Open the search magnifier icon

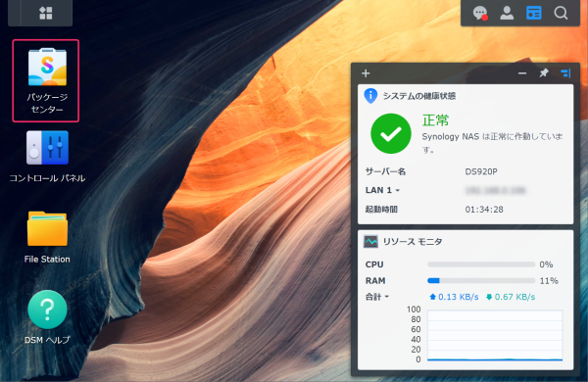[561, 13]
